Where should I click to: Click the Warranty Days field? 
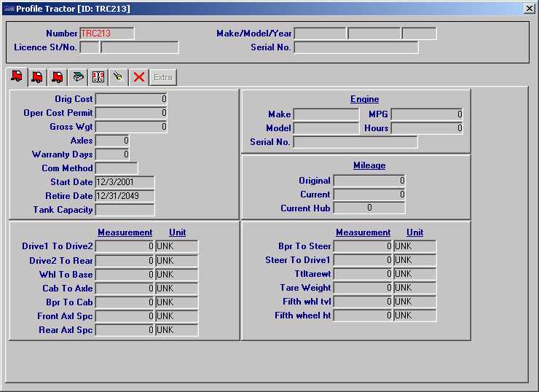point(112,154)
